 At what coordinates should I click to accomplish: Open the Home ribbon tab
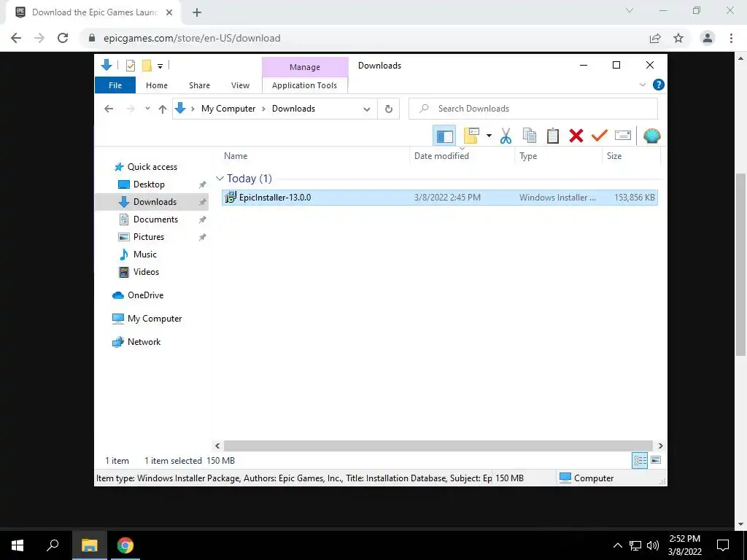point(157,85)
